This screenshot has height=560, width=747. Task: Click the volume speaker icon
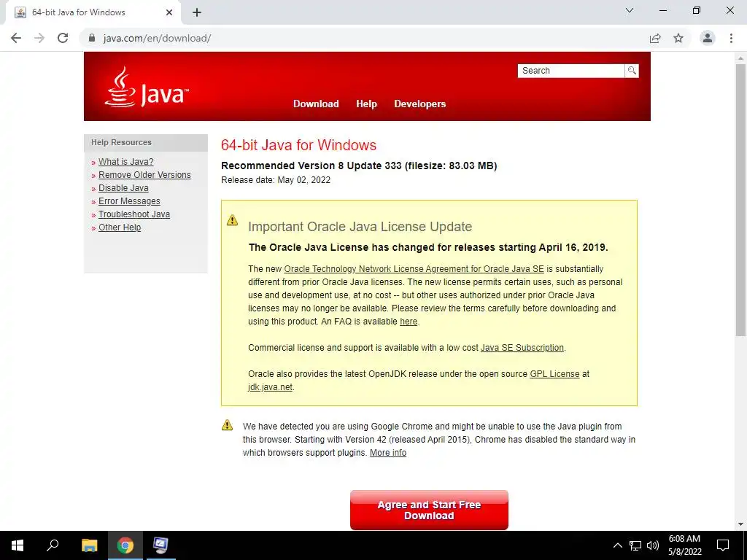point(653,545)
